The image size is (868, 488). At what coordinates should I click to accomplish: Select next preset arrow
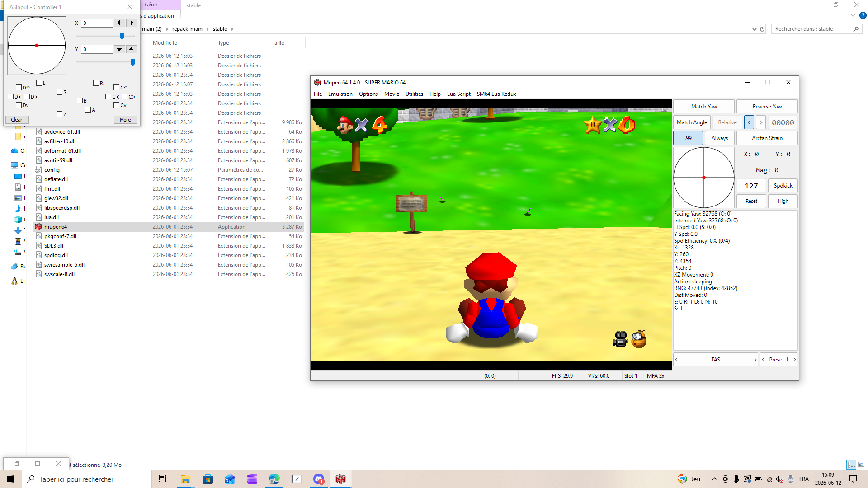[794, 360]
